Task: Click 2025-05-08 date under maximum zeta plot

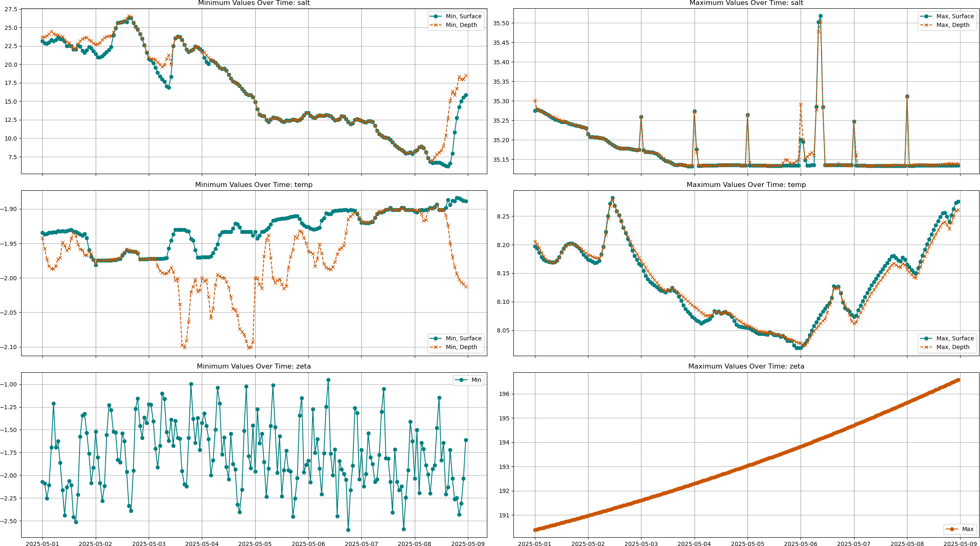Action: click(907, 544)
